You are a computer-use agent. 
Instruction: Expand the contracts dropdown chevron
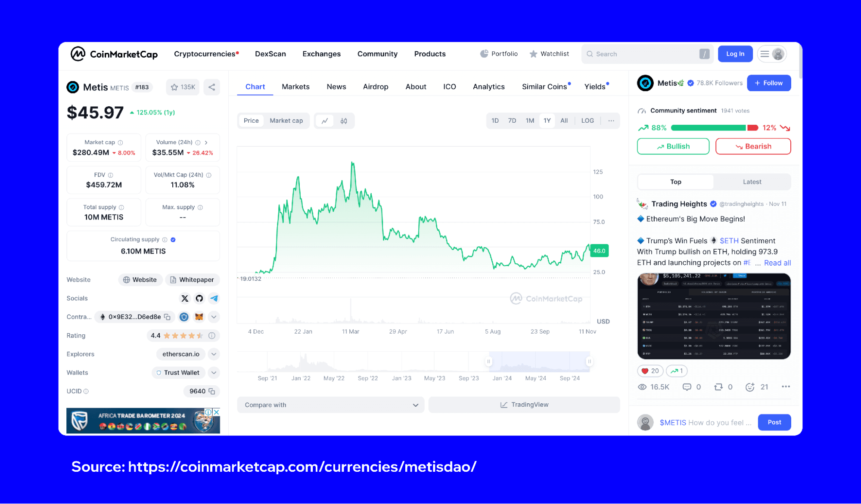pos(214,317)
